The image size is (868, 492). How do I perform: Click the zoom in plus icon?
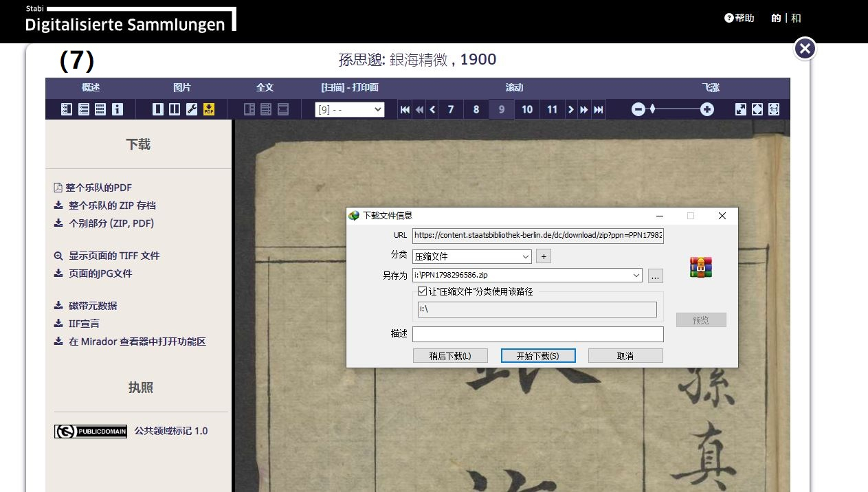click(706, 109)
